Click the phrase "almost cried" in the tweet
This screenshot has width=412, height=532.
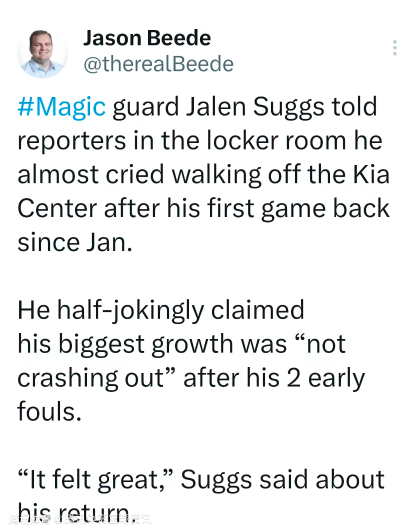coord(90,174)
